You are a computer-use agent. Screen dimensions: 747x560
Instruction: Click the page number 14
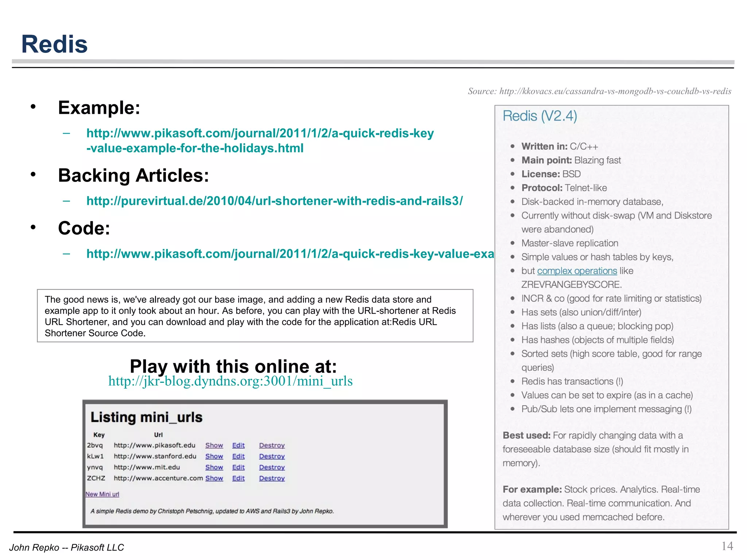pyautogui.click(x=727, y=546)
